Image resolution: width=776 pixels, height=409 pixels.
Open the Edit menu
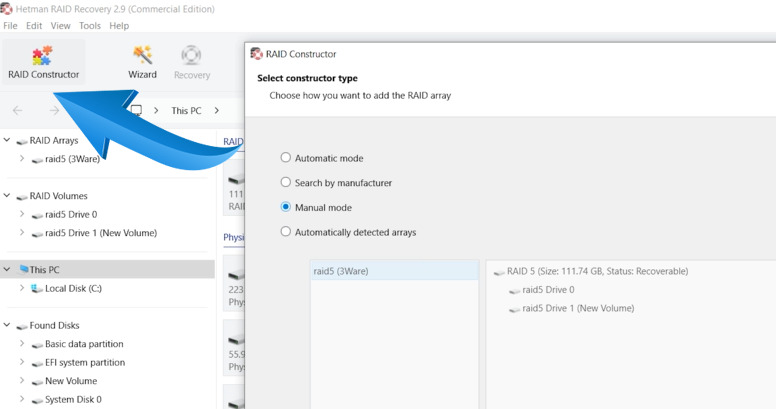click(34, 26)
